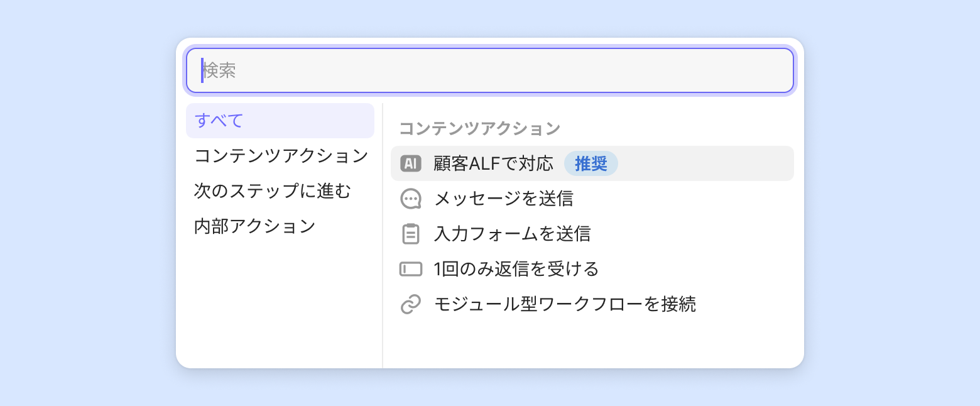The image size is (980, 406).
Task: Choose the 顧客ALFで対応 action
Action: point(494,163)
